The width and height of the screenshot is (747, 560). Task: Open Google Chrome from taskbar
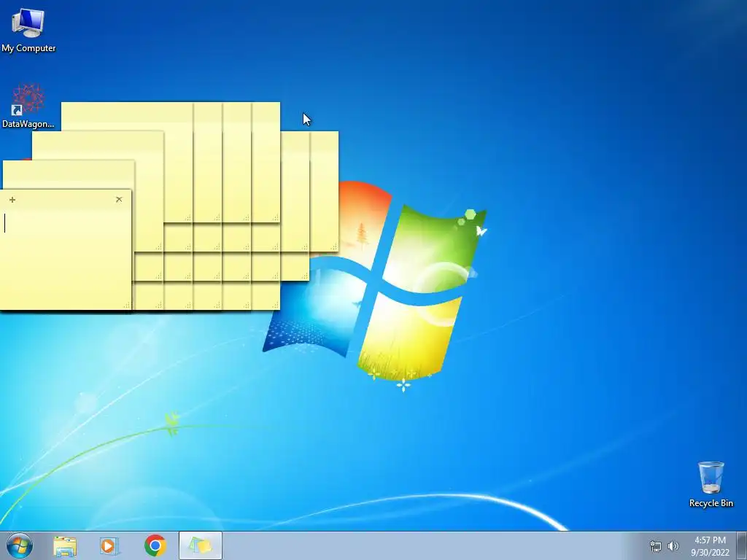point(155,545)
